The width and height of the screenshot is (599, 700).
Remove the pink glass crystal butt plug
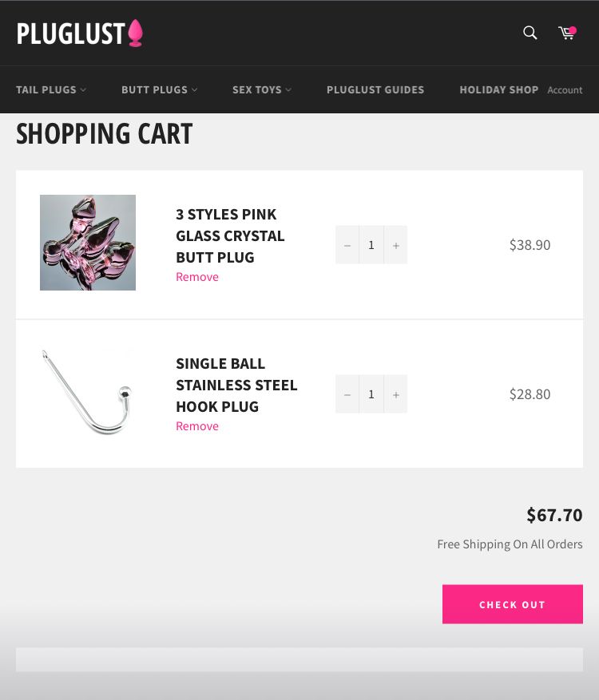[x=196, y=276]
